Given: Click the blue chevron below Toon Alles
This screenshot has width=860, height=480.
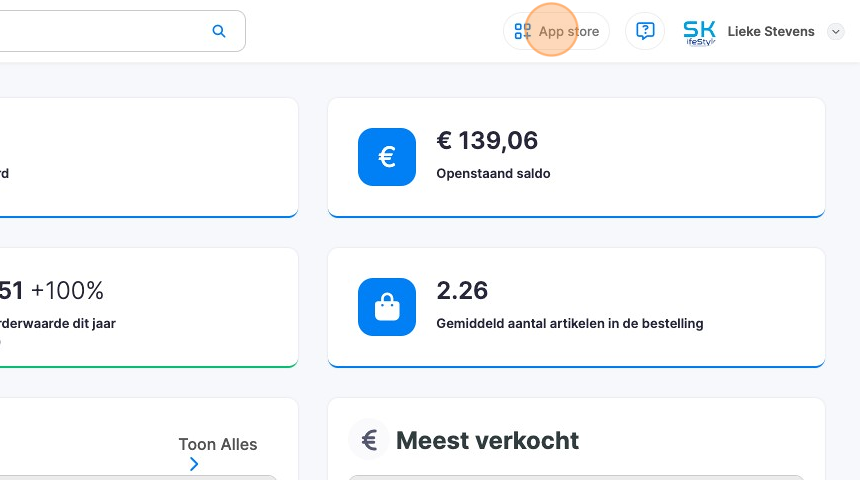Looking at the screenshot, I should click(194, 464).
